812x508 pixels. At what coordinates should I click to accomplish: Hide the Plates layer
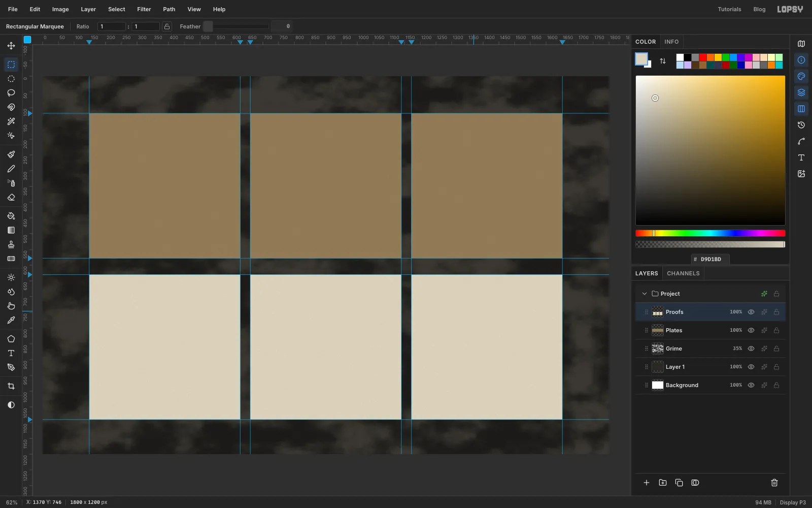point(751,330)
